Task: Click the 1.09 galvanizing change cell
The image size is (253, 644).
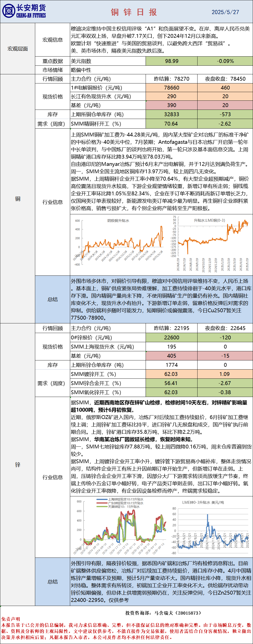Action: pyautogui.click(x=225, y=374)
